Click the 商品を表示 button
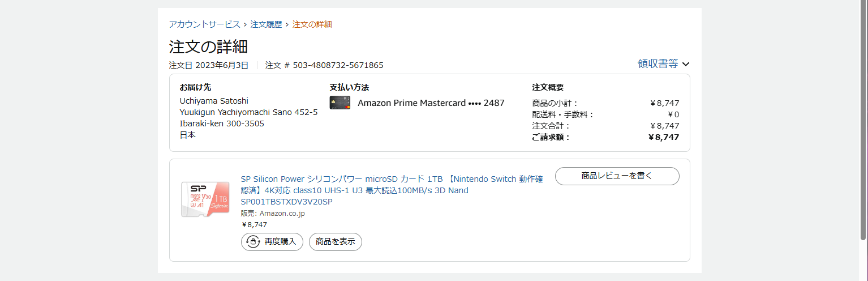 click(x=335, y=242)
